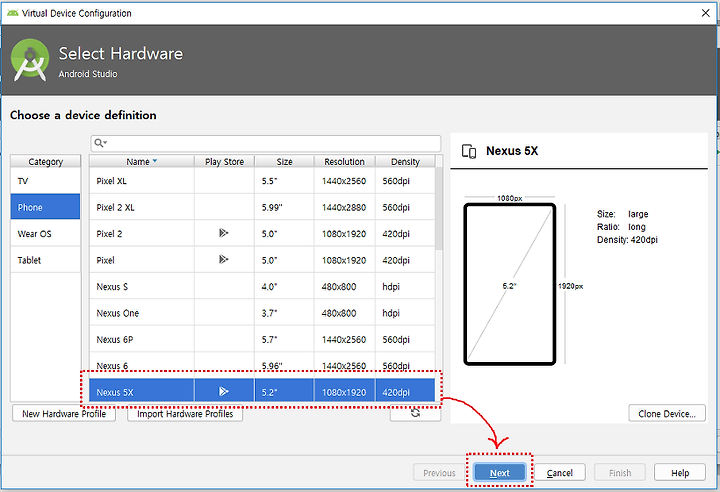Sort by the Density column header
720x492 pixels.
405,161
